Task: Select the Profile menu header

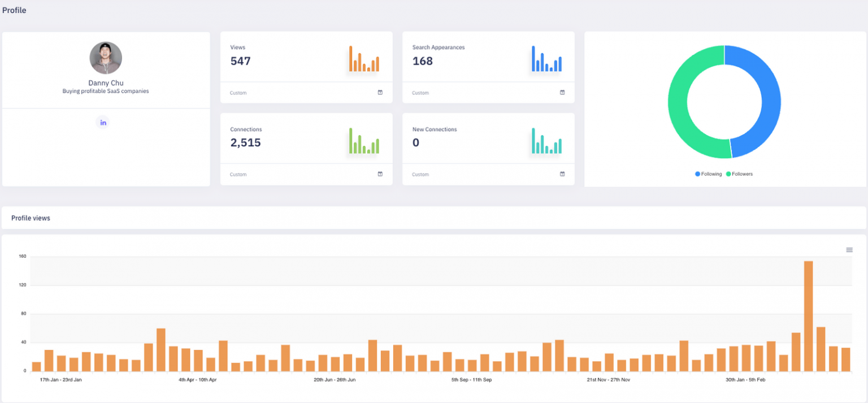Action: click(x=14, y=10)
